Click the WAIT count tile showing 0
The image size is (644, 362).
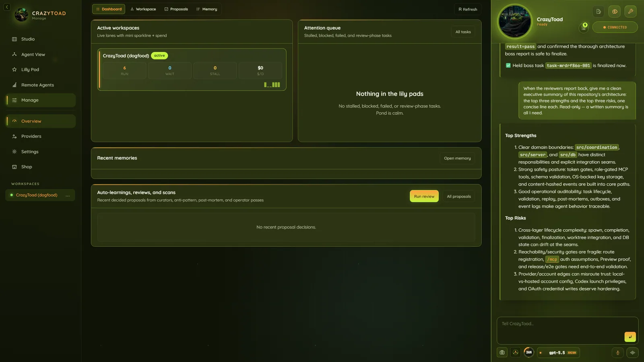170,70
